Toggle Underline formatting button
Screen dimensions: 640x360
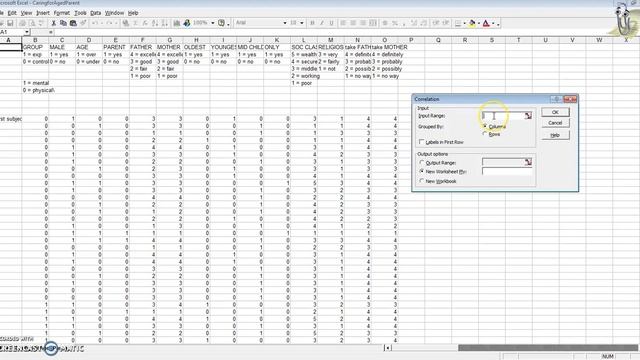coord(331,23)
